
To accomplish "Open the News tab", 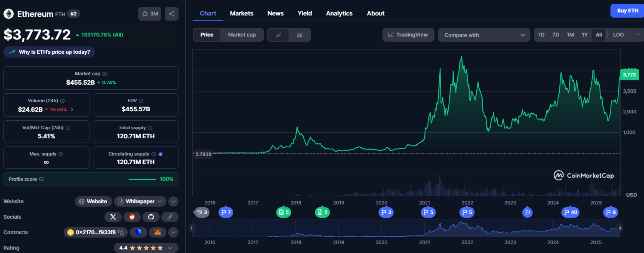I will [275, 13].
